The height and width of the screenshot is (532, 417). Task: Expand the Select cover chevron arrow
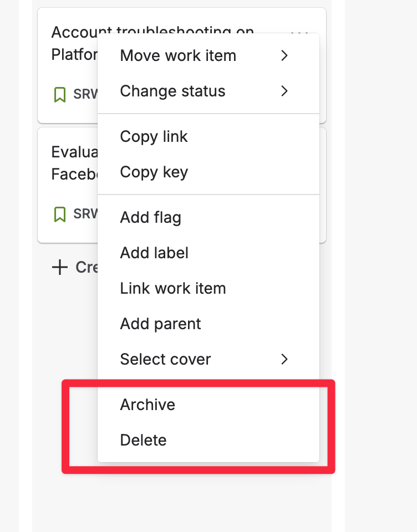pos(284,359)
